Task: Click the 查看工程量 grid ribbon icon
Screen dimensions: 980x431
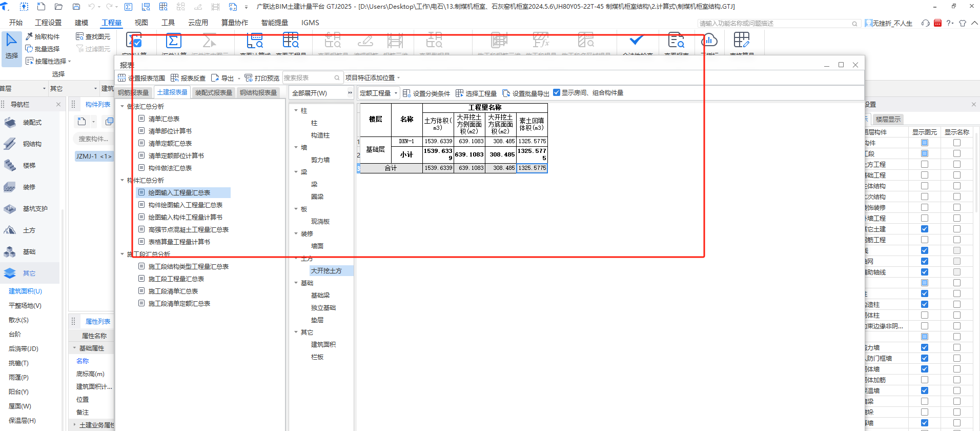Action: 291,41
